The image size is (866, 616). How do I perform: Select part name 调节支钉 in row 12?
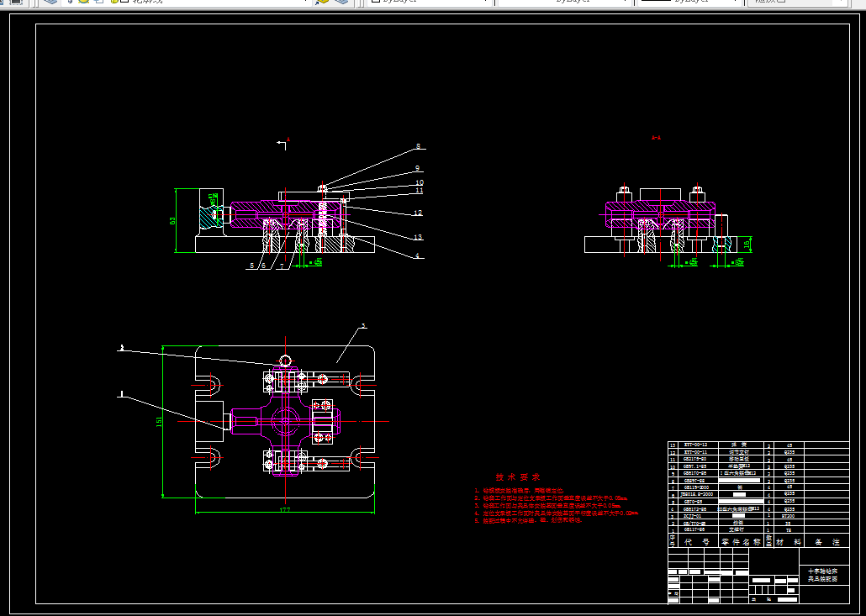[x=738, y=451]
